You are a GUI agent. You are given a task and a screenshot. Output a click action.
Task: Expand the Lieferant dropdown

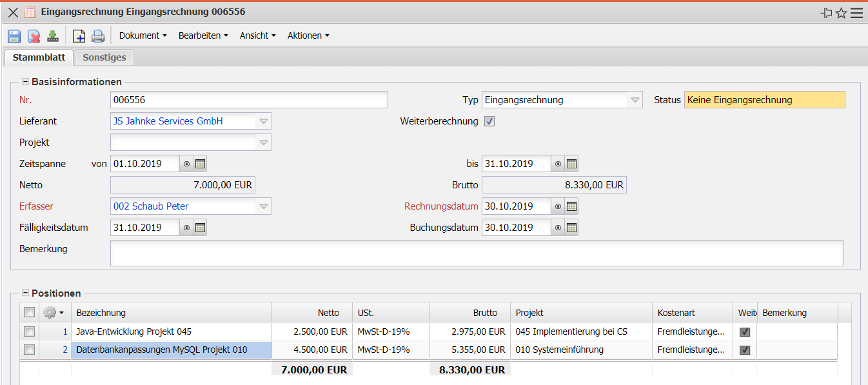pyautogui.click(x=263, y=121)
